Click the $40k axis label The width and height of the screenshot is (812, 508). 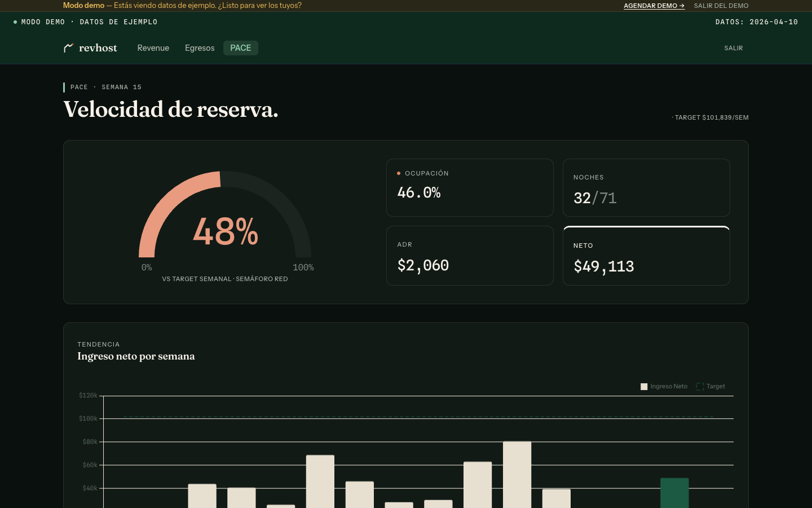click(90, 488)
